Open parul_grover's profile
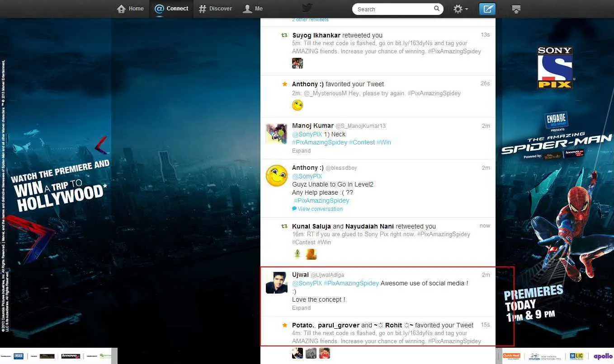The height and width of the screenshot is (364, 614). 339,325
